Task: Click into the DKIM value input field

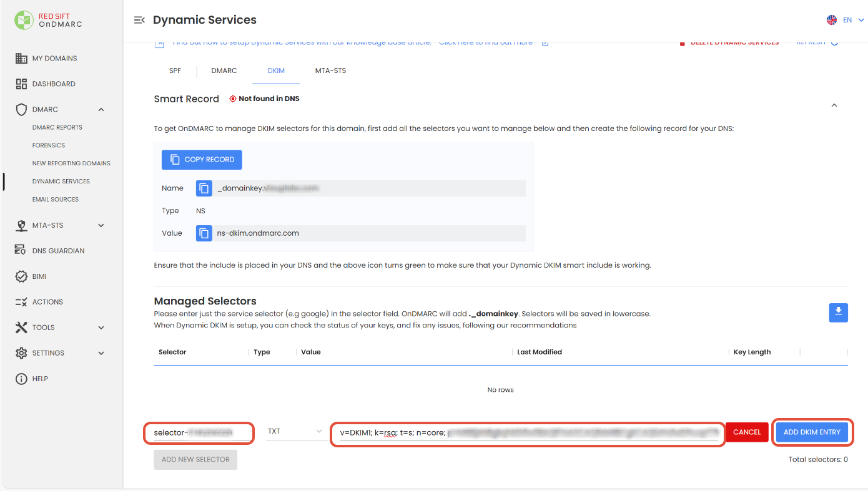Action: 528,432
